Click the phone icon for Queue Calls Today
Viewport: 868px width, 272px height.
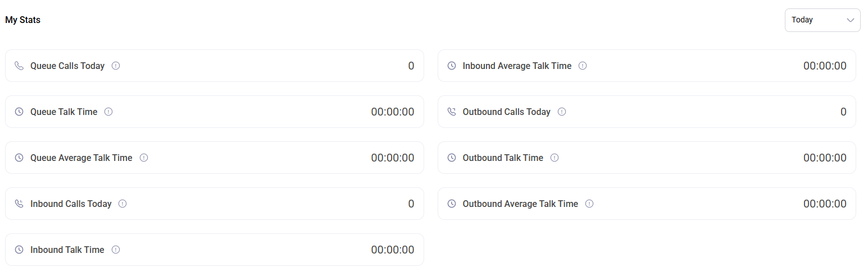[x=19, y=66]
